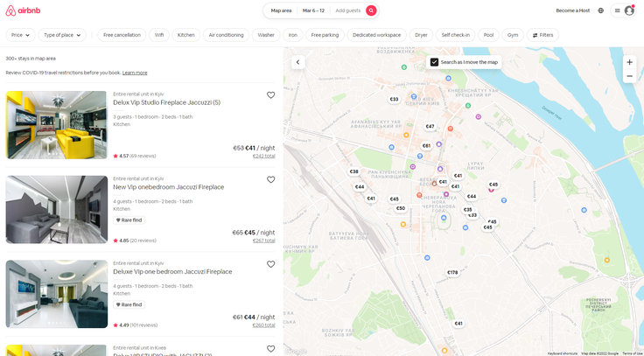Click the red search magnifier button
Screen dimensions: 644x356
(x=371, y=10)
